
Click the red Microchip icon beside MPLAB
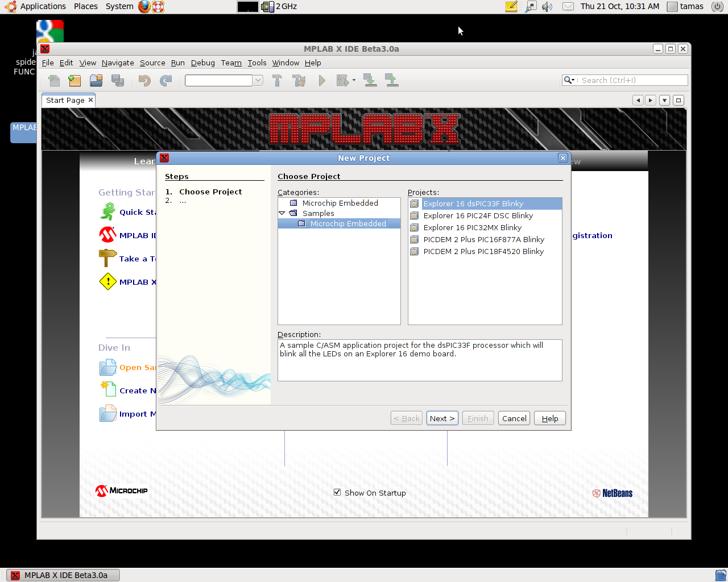click(107, 235)
